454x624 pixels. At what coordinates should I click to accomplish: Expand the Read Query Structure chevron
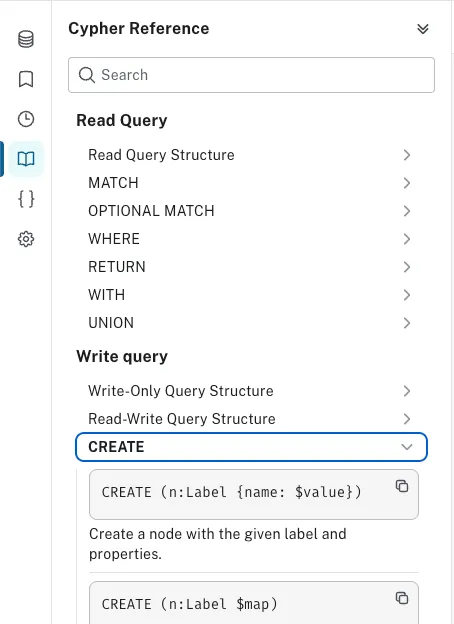click(x=406, y=155)
